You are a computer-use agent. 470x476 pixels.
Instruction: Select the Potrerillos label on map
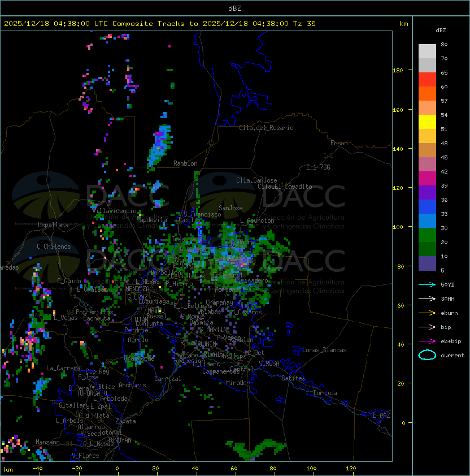[x=94, y=312]
